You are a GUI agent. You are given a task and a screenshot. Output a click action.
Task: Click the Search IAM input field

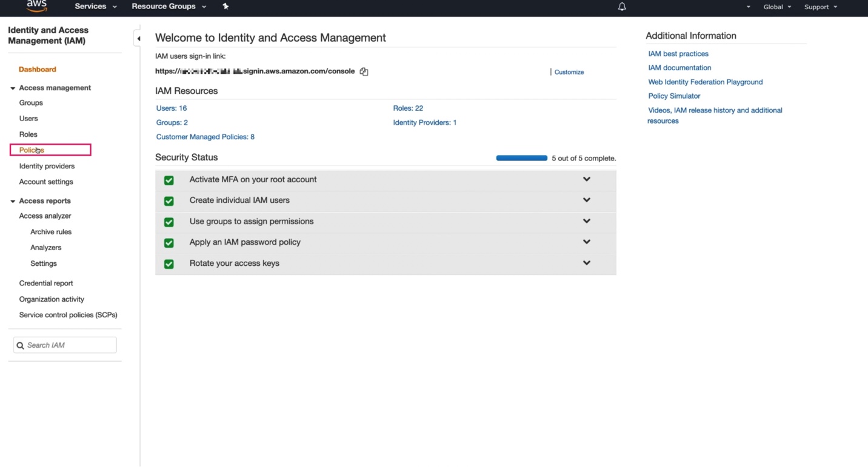pos(65,345)
